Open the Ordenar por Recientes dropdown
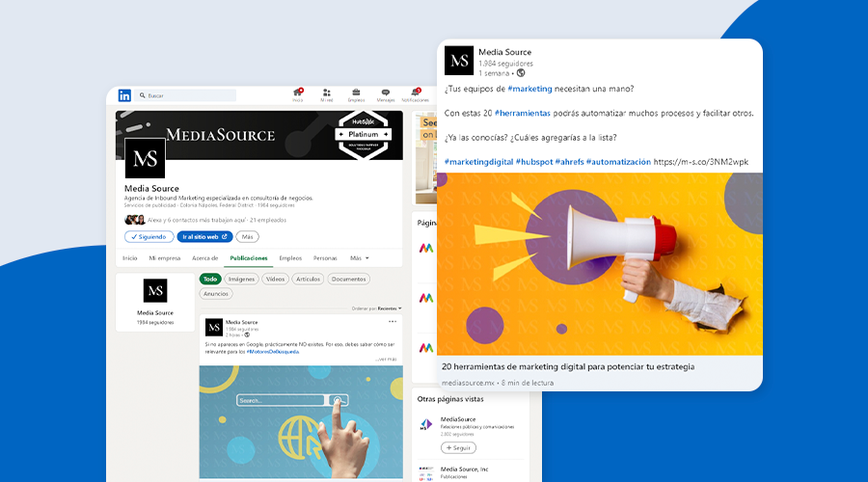The width and height of the screenshot is (868, 482). pos(376,308)
